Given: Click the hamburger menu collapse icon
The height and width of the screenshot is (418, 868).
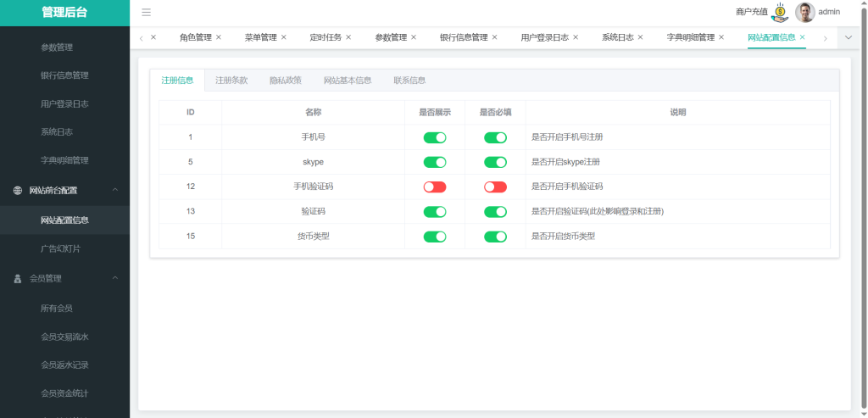Looking at the screenshot, I should click(x=146, y=13).
